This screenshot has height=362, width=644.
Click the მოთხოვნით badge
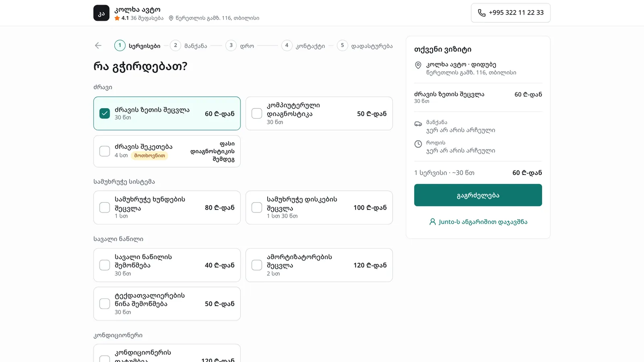pos(150,156)
